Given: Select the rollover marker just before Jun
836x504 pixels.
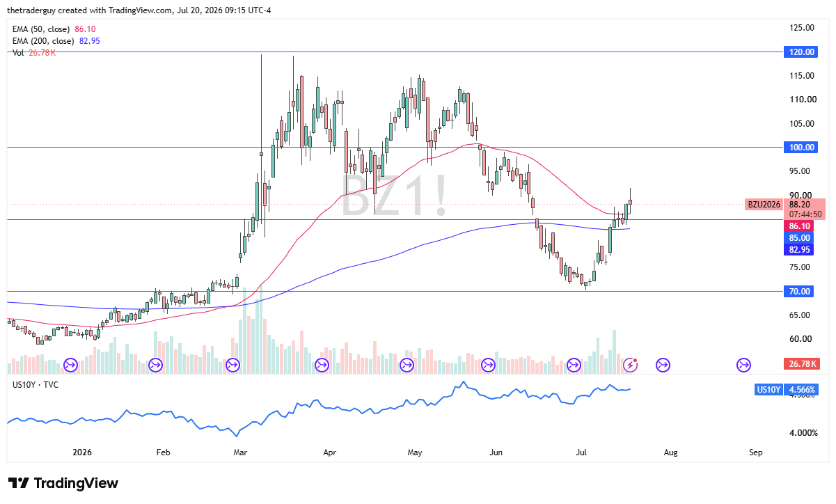Looking at the screenshot, I should pos(488,364).
